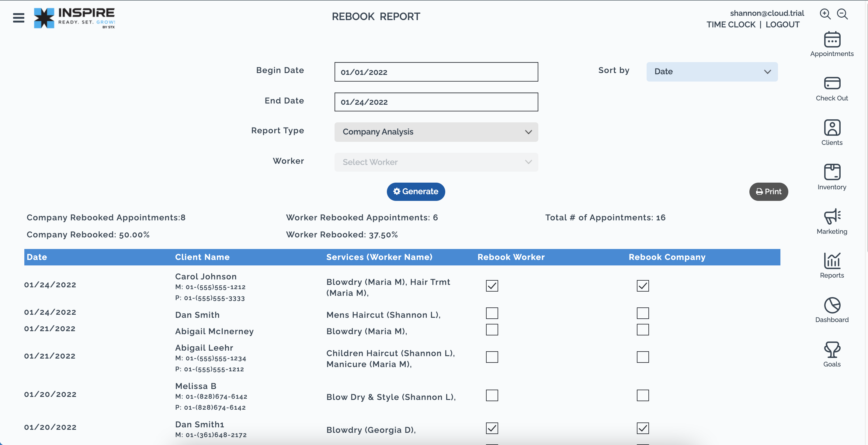The height and width of the screenshot is (445, 868).
Task: Check Rebook Company for Melissa B
Action: 643,395
